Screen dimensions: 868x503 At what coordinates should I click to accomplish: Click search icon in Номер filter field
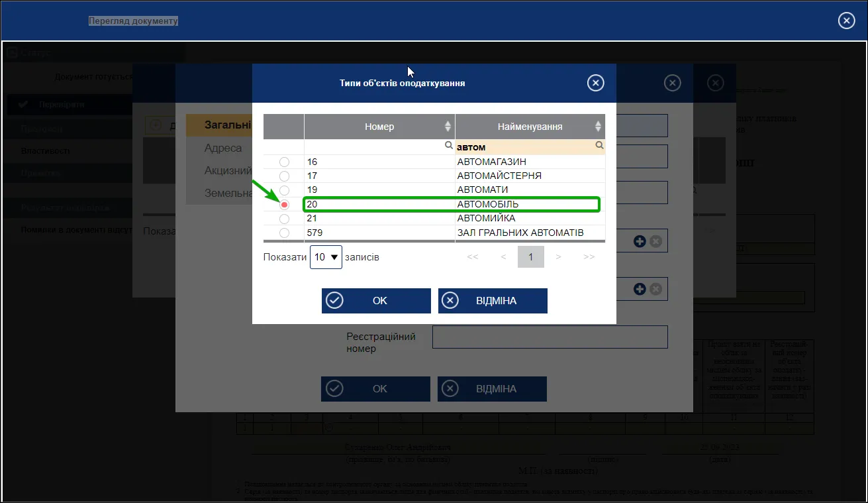pyautogui.click(x=449, y=145)
